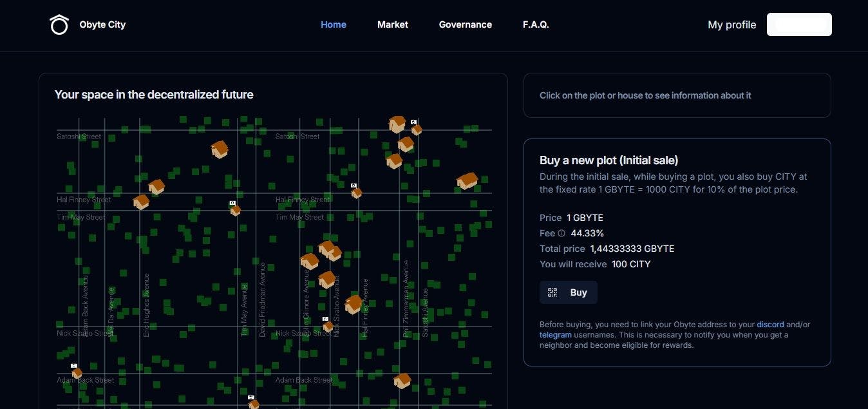The height and width of the screenshot is (409, 868).
Task: Follow the telegram link
Action: pyautogui.click(x=556, y=335)
